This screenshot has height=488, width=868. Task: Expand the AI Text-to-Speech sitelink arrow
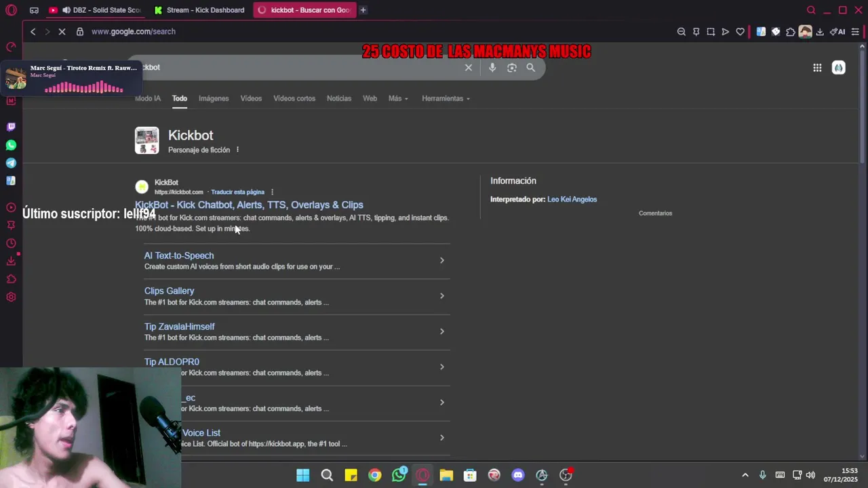coord(441,260)
